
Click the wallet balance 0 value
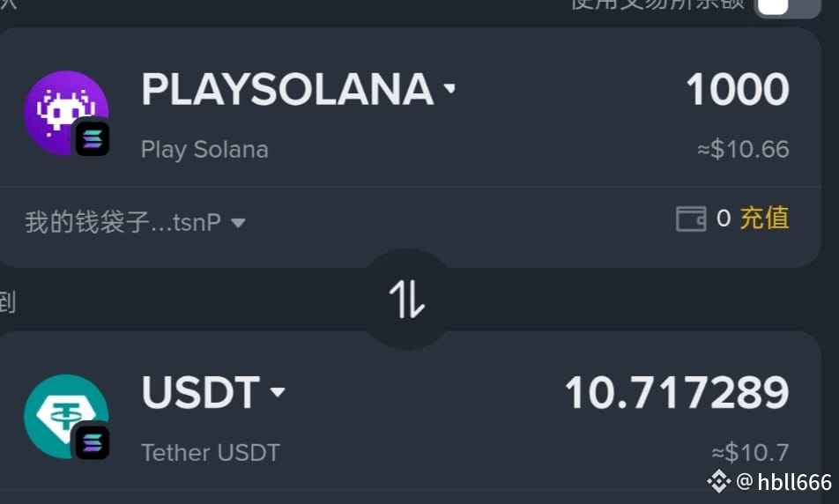click(724, 219)
